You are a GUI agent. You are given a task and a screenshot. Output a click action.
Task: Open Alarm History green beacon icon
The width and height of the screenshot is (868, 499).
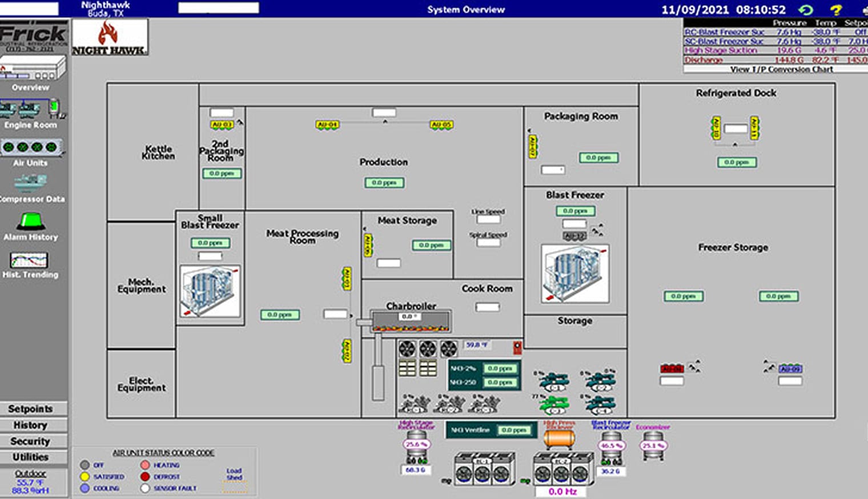click(31, 221)
